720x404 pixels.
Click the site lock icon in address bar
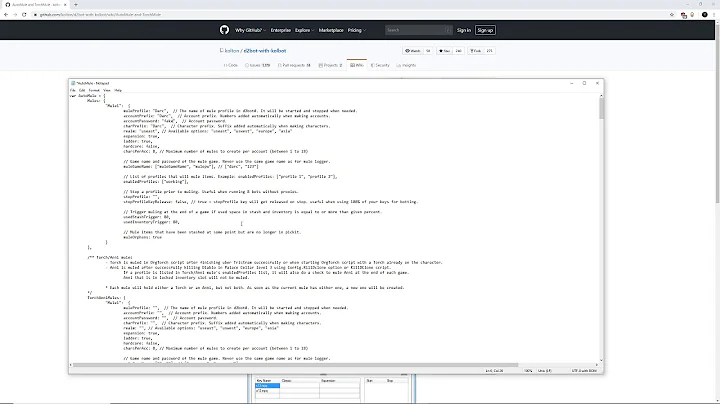coord(35,15)
